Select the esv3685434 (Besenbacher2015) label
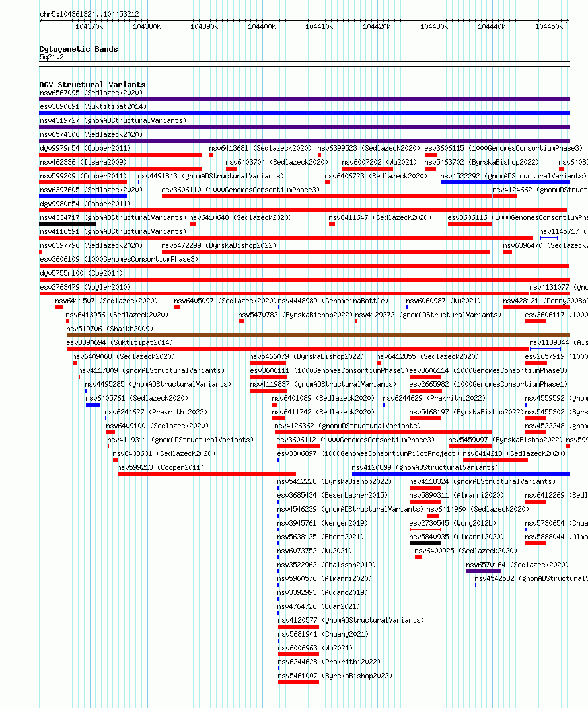 coord(332,495)
